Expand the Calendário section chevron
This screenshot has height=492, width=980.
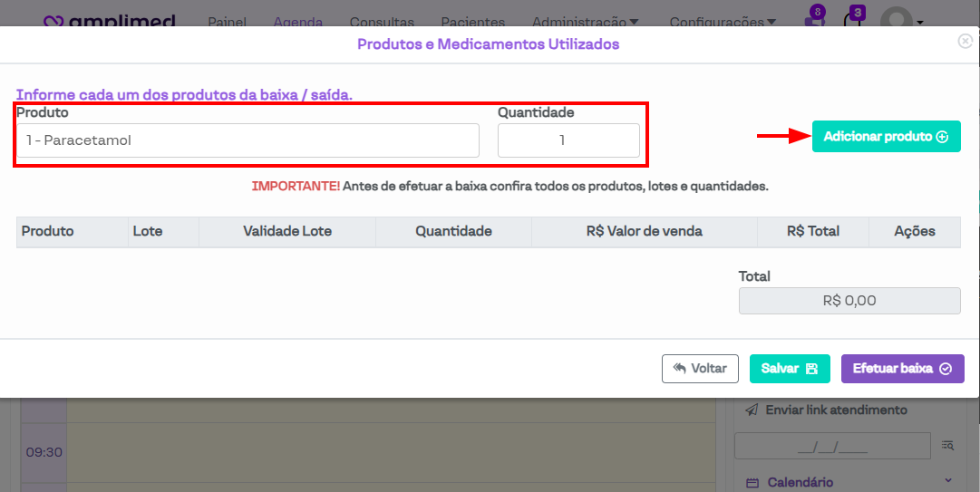coord(948,481)
